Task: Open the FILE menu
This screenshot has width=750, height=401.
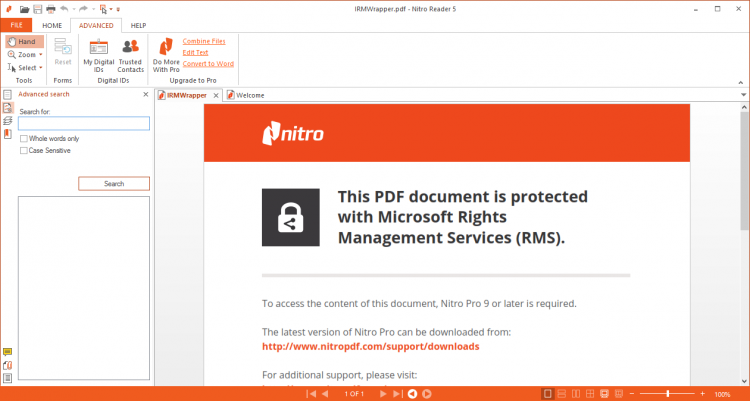Action: (x=16, y=25)
